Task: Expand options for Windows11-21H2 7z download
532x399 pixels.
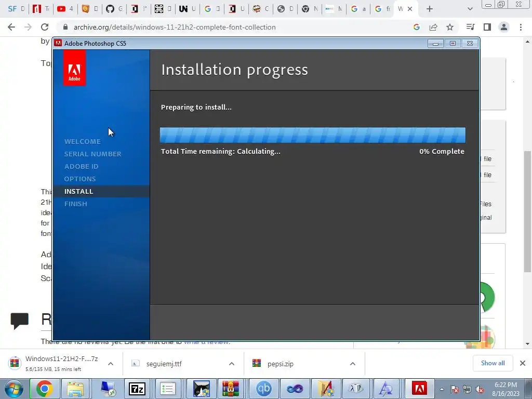Action: (x=111, y=364)
